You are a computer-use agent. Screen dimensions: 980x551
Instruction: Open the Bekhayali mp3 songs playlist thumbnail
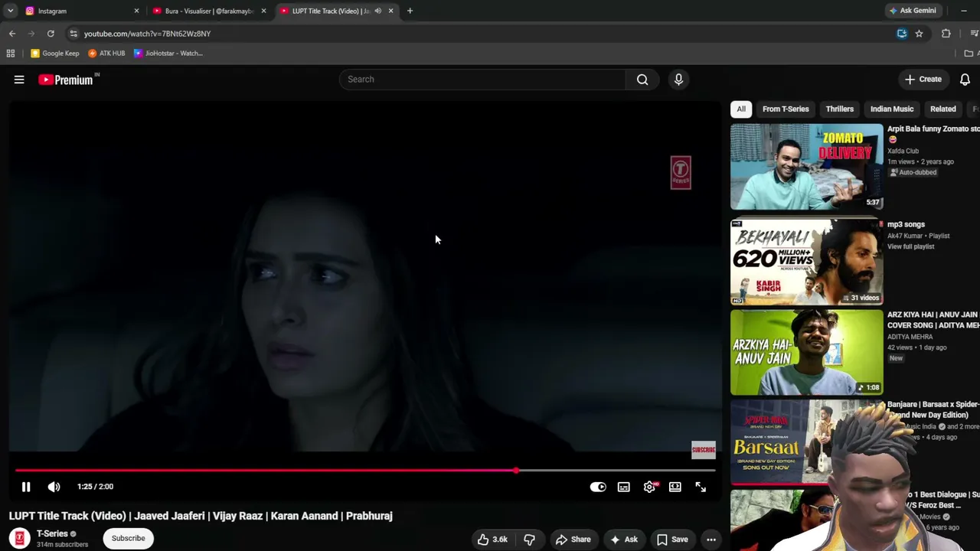coord(806,262)
